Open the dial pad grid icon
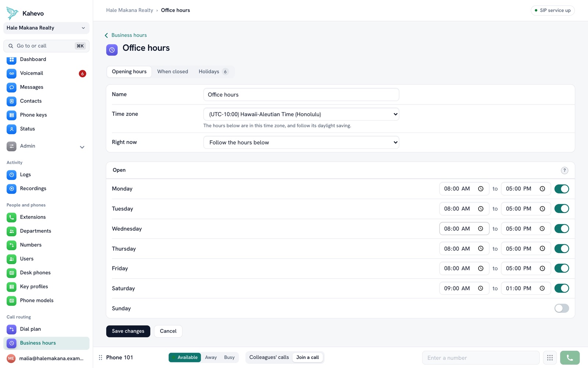The height and width of the screenshot is (368, 588). [550, 358]
